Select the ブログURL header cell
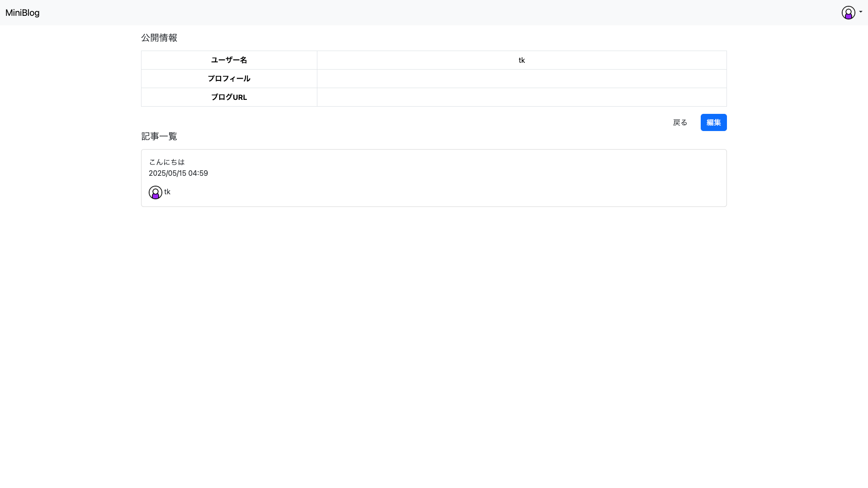This screenshot has height=488, width=868. (x=229, y=97)
